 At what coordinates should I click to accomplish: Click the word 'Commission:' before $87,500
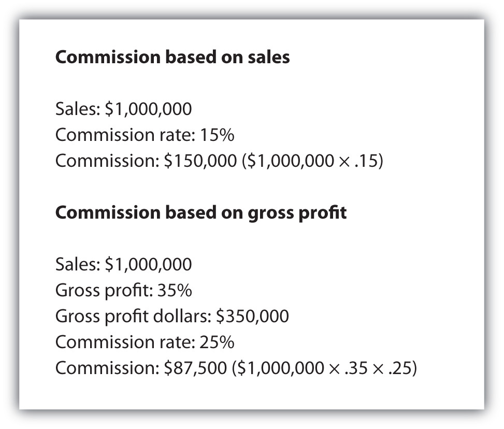click(x=107, y=368)
